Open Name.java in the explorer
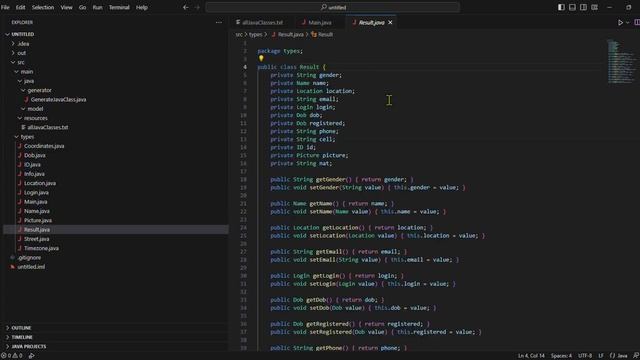Screen dimensions: 640x360 pyautogui.click(x=37, y=211)
